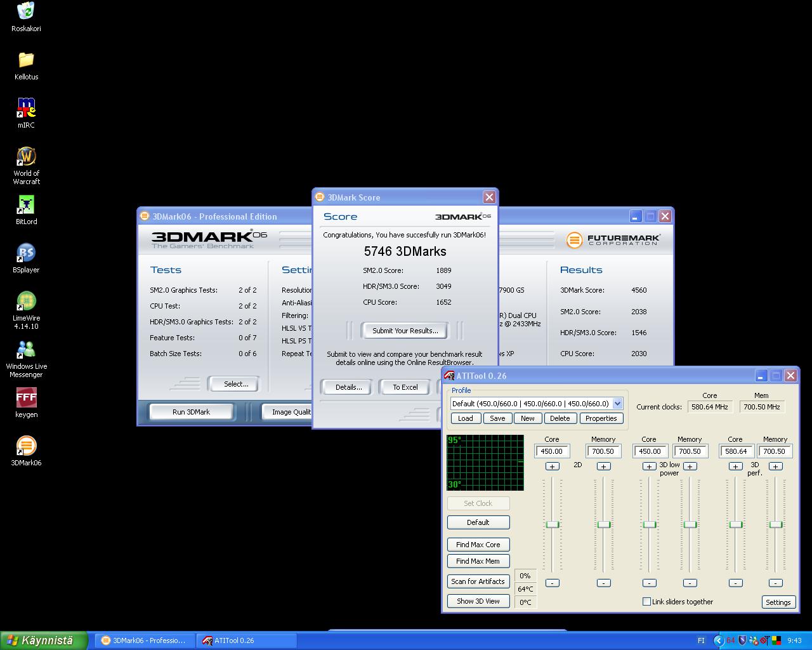Open the Messenger tray icon
This screenshot has width=812, height=650.
click(x=754, y=640)
